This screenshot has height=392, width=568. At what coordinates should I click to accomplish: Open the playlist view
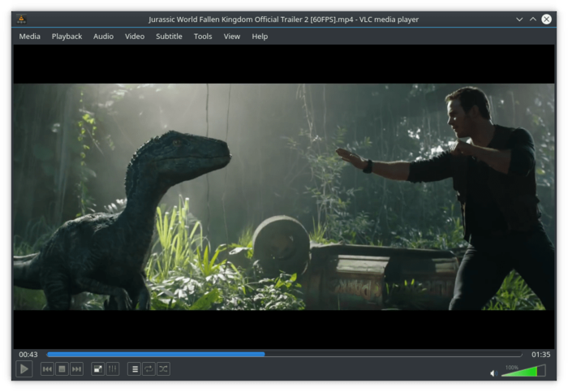(x=135, y=369)
